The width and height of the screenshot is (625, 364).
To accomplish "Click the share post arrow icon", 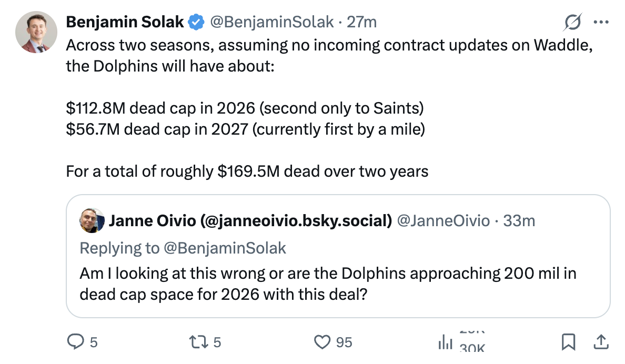I will (x=600, y=342).
